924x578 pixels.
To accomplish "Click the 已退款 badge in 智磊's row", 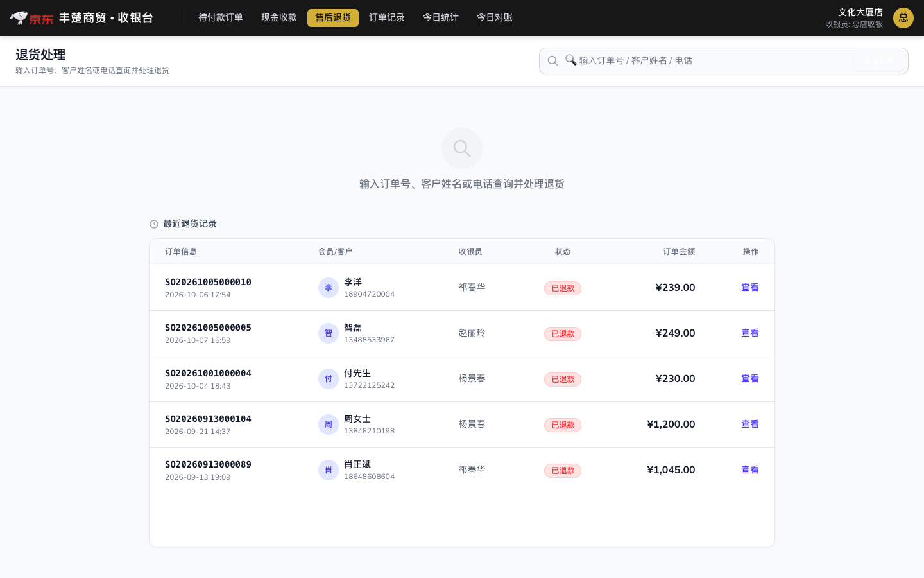I will 563,334.
